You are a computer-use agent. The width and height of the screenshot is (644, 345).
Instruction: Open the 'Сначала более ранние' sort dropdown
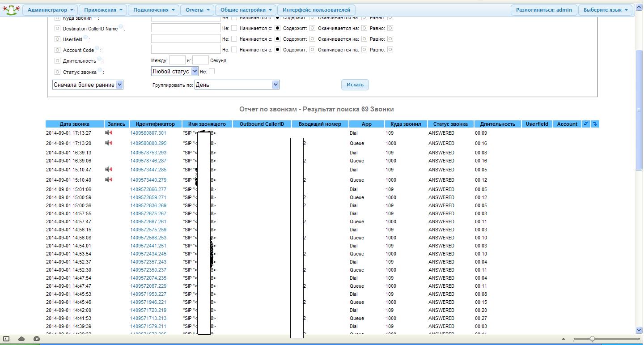coord(88,85)
